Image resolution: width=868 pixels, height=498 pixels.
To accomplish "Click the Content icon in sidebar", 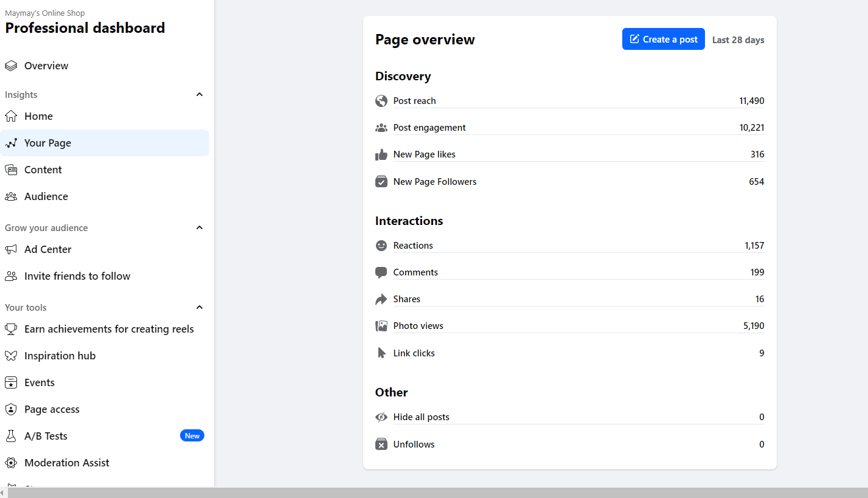I will pyautogui.click(x=11, y=170).
